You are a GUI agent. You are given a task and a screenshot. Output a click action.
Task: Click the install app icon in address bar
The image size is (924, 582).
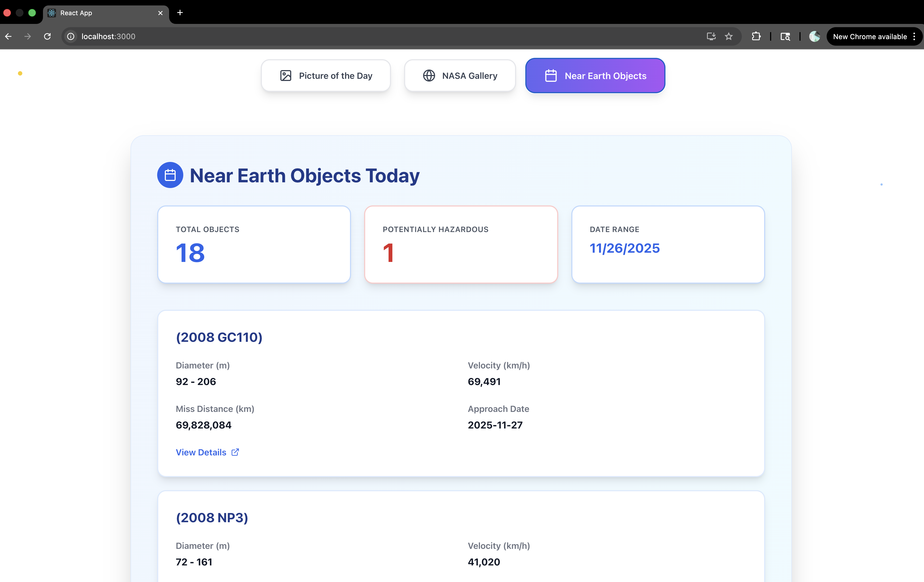point(711,36)
